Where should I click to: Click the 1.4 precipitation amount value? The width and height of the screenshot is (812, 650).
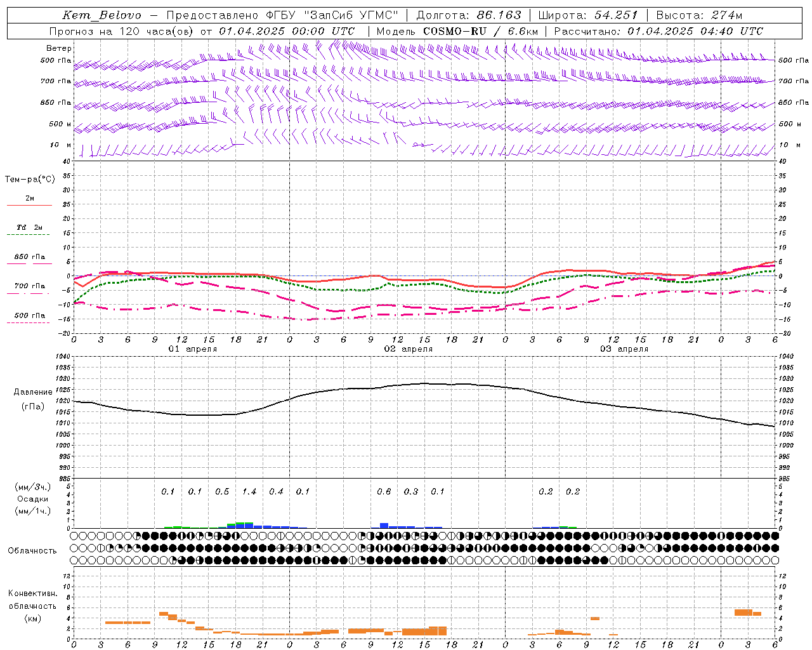click(249, 492)
